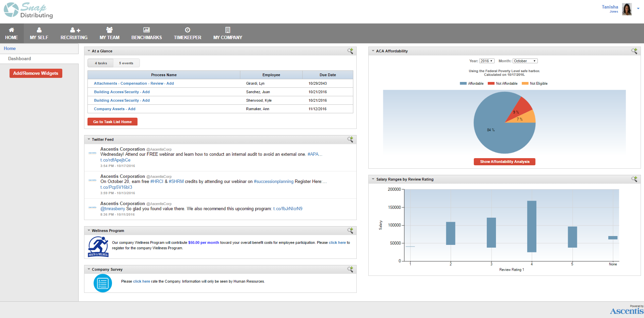
Task: Click the Twitter Feed widget settings icon
Action: pyautogui.click(x=350, y=139)
